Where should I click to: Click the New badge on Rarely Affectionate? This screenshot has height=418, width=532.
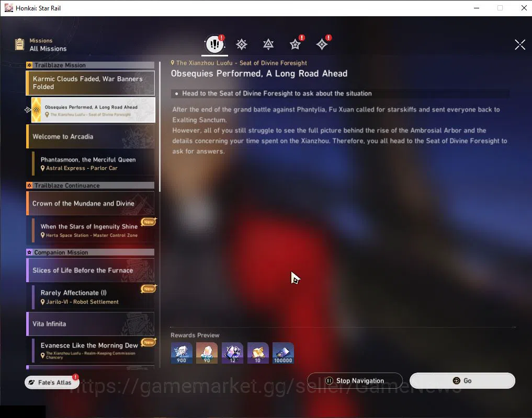click(149, 289)
